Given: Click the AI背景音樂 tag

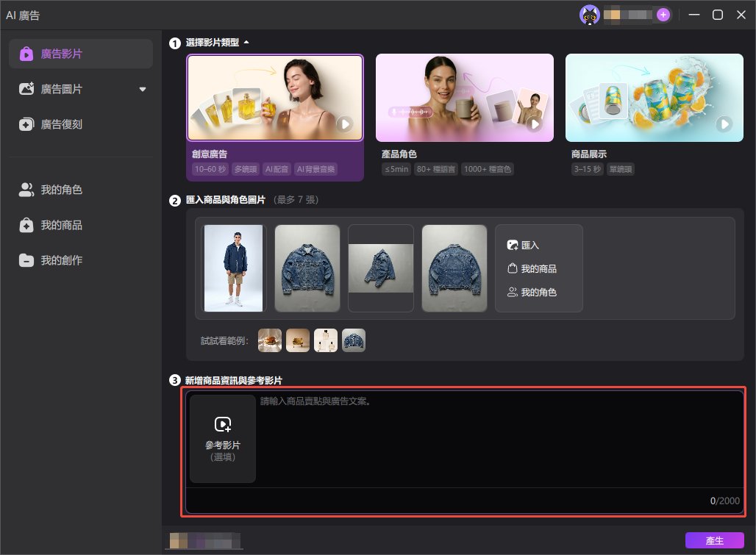Looking at the screenshot, I should pos(315,169).
